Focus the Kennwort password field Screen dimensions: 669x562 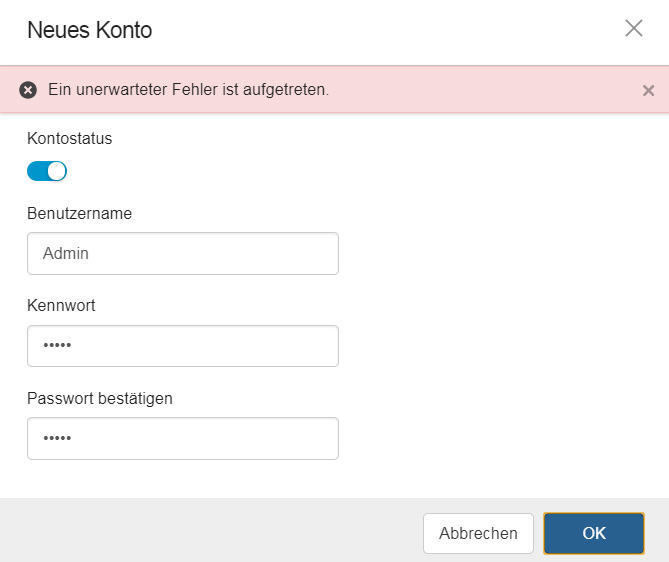(183, 346)
